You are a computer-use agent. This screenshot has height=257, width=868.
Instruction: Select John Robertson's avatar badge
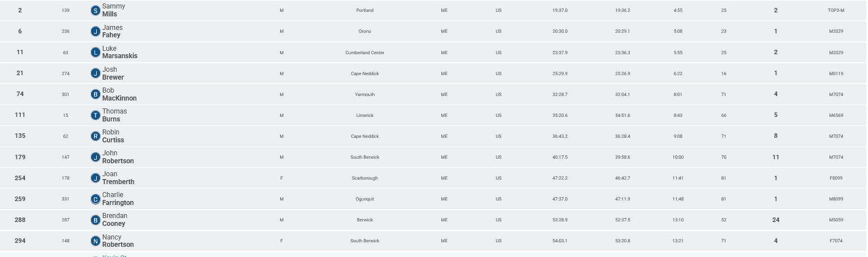(x=96, y=157)
